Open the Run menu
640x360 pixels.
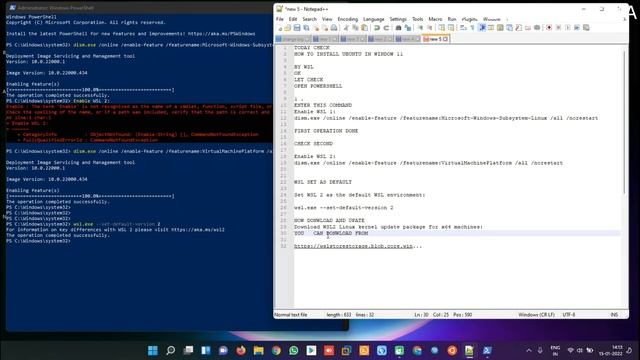click(452, 19)
